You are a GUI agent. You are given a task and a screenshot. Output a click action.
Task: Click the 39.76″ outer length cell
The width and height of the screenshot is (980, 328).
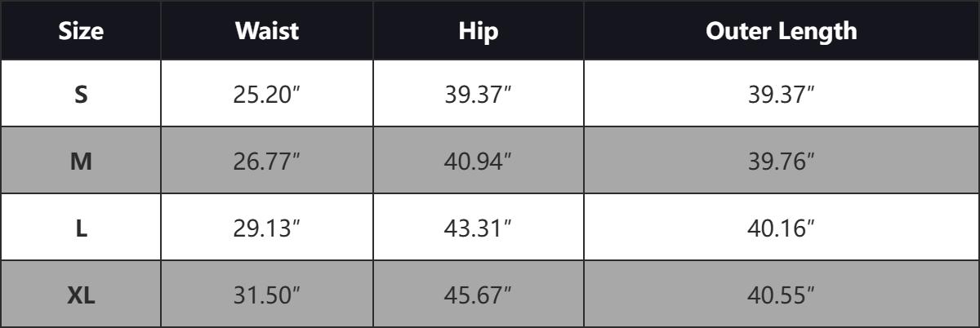click(782, 162)
